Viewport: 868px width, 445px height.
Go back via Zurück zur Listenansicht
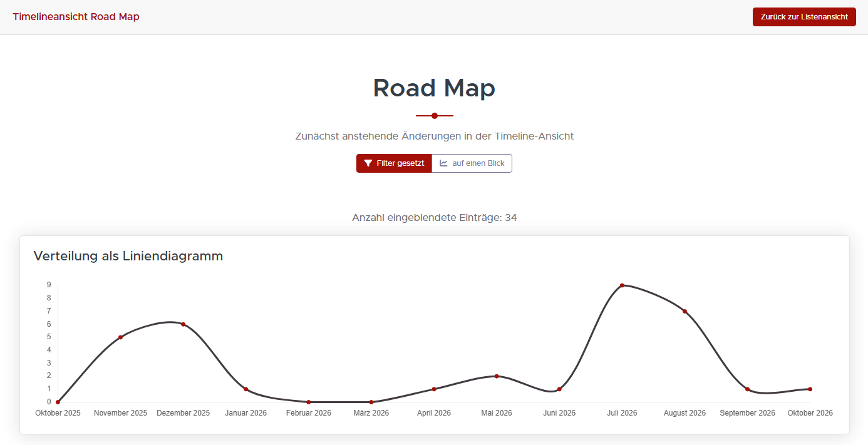pos(804,17)
